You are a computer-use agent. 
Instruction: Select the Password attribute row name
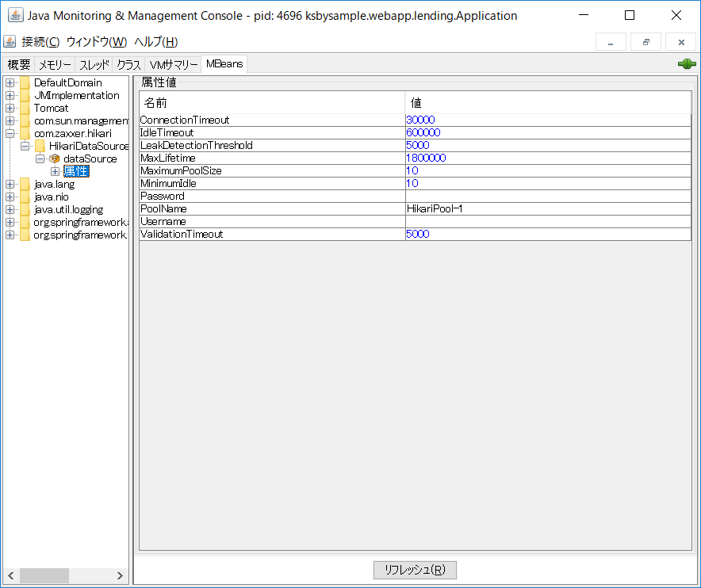[x=163, y=197]
